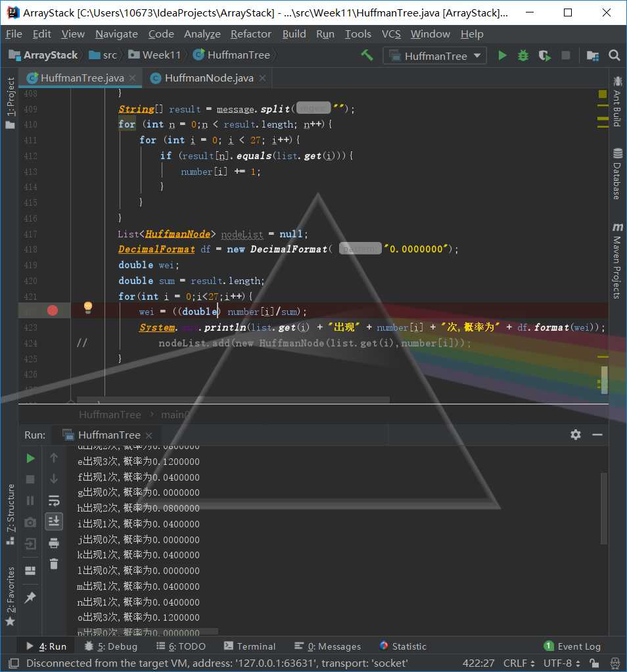Click the ArrayStack breadcrumb in the navigation bar
The image size is (627, 672).
[x=43, y=55]
